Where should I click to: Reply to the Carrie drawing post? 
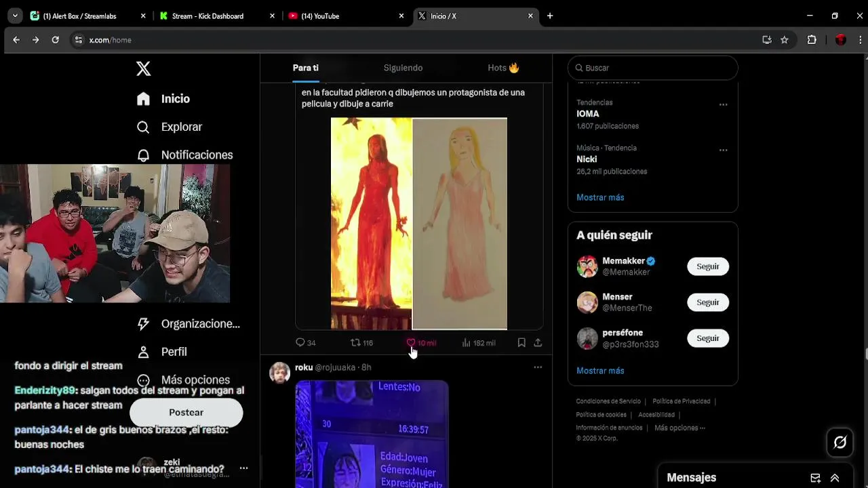(305, 343)
